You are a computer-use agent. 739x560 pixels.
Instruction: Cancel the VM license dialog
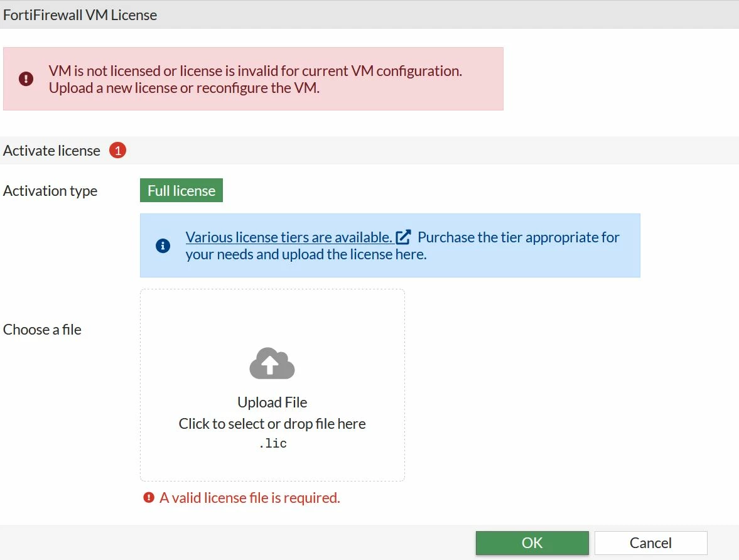(x=651, y=543)
